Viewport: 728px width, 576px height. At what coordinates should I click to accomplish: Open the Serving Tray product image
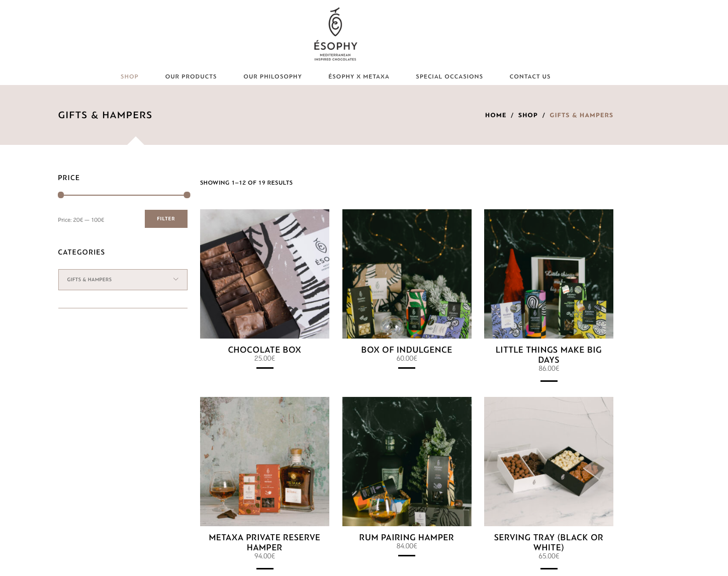point(549,461)
